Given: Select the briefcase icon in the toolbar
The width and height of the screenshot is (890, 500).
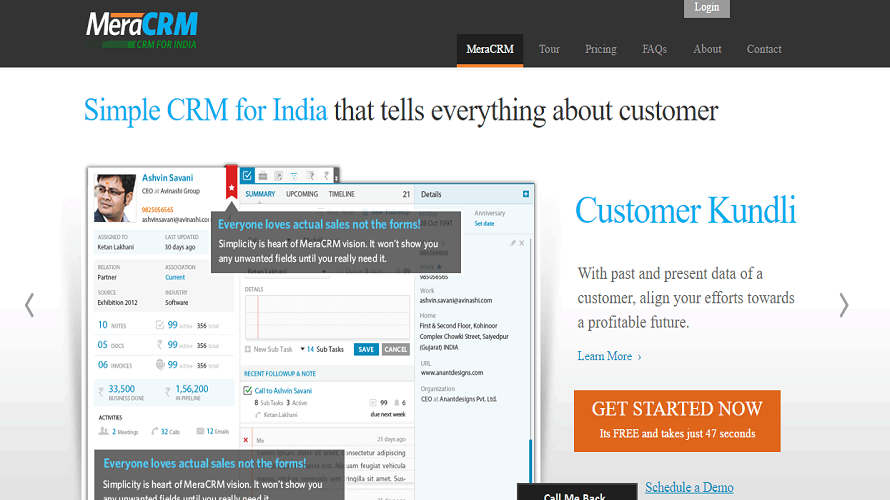Looking at the screenshot, I should (x=263, y=176).
